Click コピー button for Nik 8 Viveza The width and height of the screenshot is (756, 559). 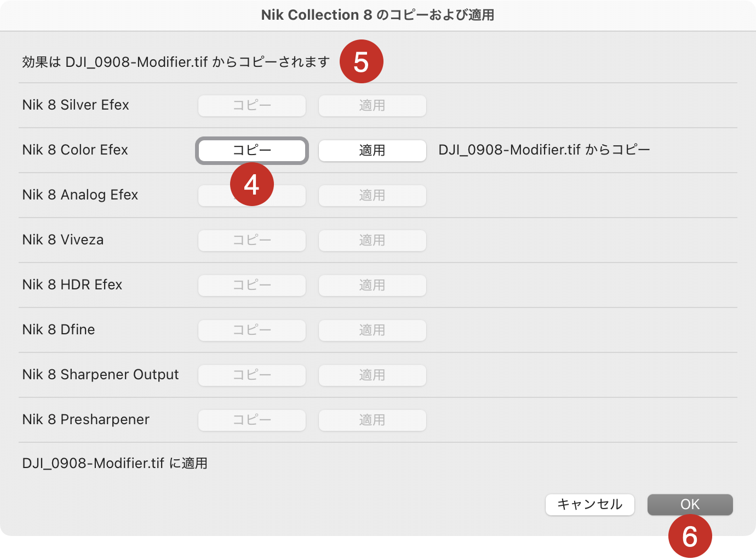tap(252, 241)
